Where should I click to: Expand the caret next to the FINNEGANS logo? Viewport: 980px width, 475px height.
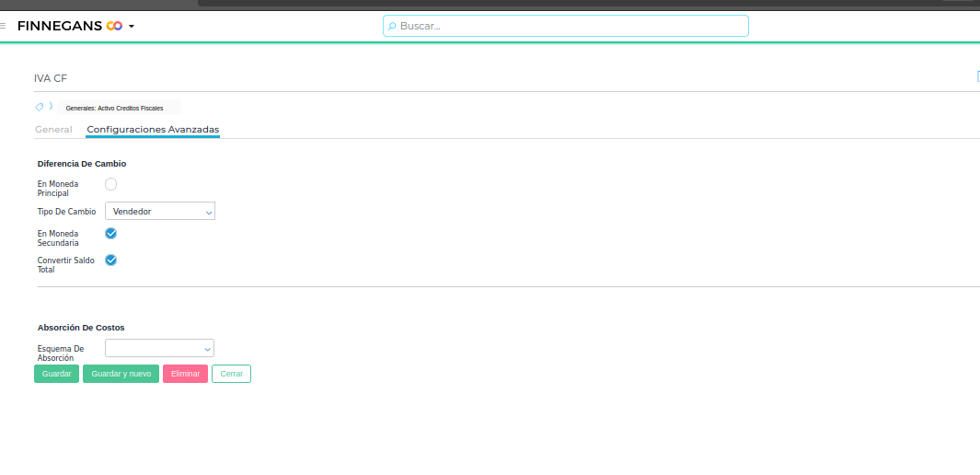[132, 27]
